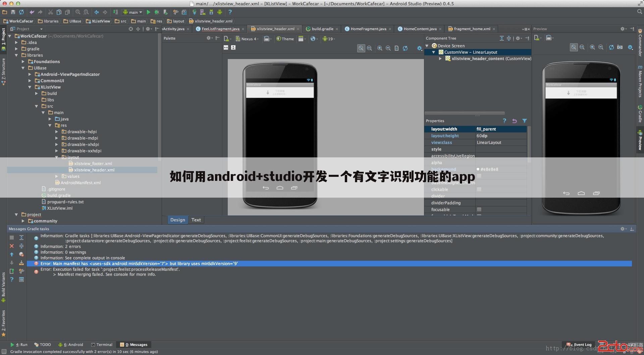The image size is (644, 355).
Task: Open the main run configuration dropdown
Action: (133, 12)
